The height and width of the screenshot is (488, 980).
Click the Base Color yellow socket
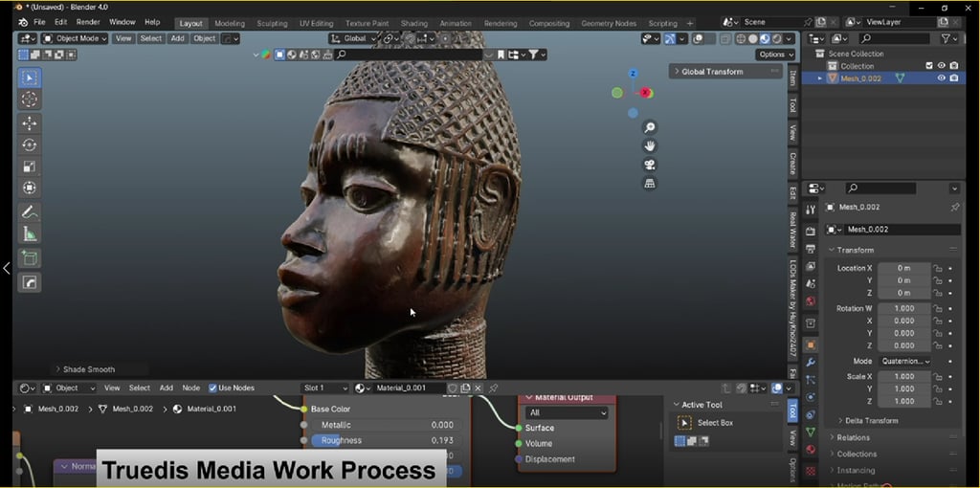[303, 410]
